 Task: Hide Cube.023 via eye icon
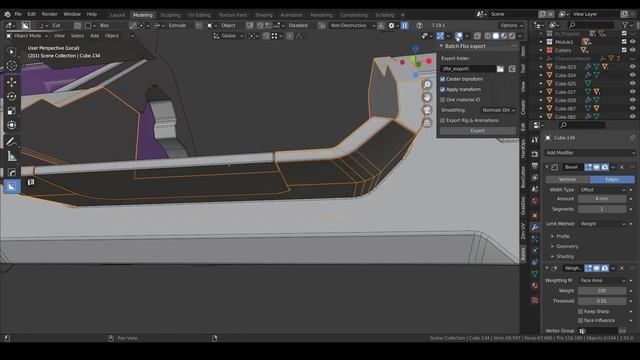click(633, 67)
